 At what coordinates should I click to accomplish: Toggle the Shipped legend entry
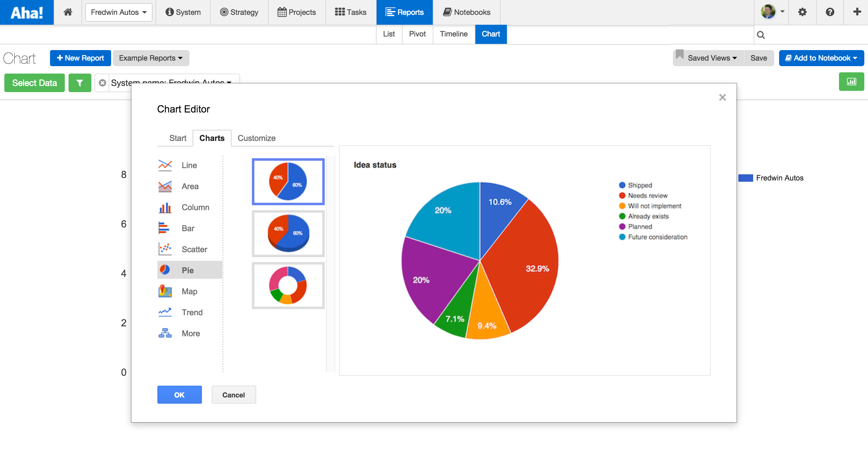pos(639,185)
